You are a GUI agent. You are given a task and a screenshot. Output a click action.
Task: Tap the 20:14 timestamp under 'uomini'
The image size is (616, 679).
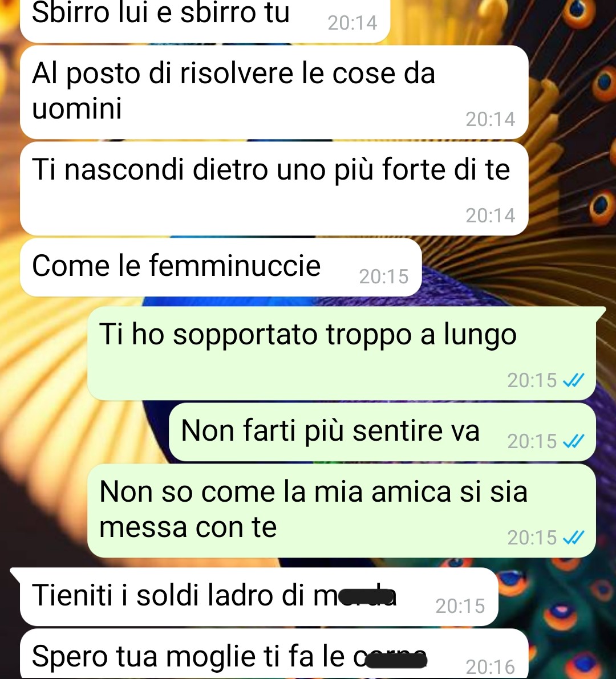[x=491, y=119]
